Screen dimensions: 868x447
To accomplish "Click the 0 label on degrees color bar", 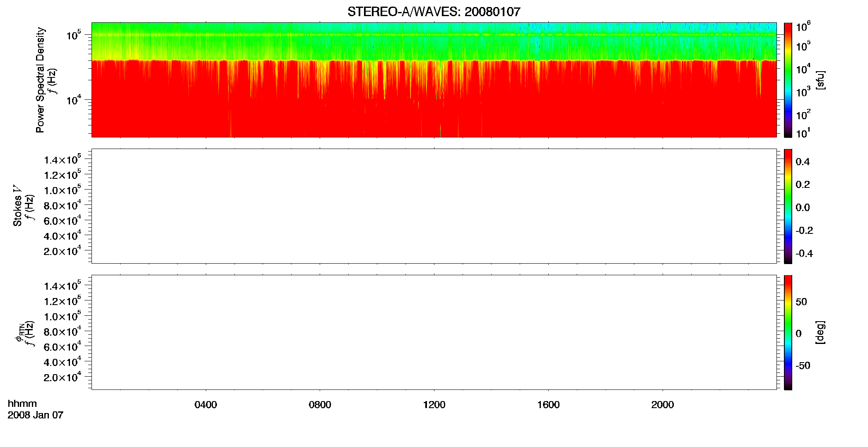I will pos(798,334).
